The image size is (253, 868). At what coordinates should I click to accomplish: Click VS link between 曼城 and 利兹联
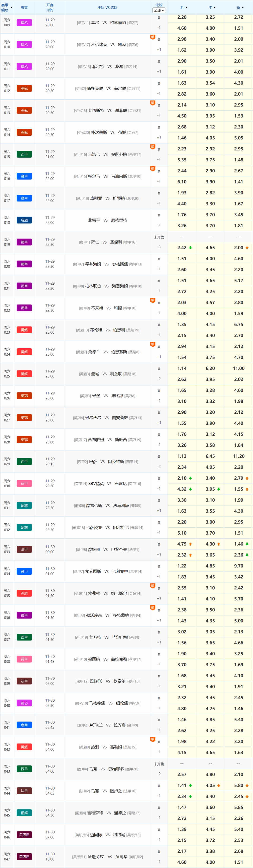tap(104, 374)
